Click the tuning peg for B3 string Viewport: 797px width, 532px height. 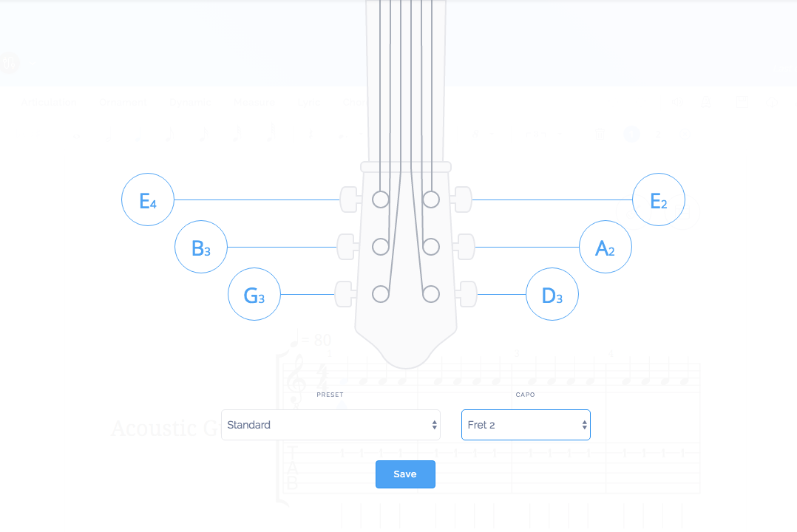pyautogui.click(x=347, y=247)
